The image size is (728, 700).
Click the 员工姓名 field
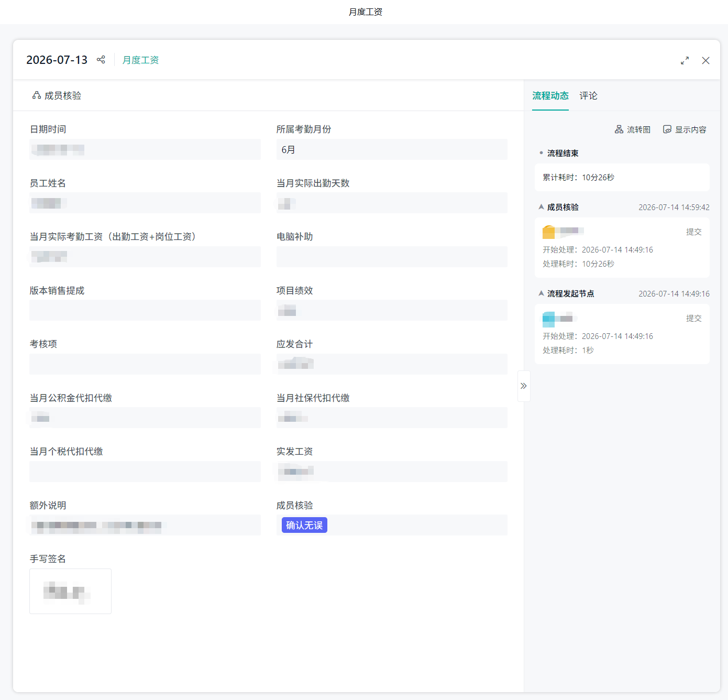pos(145,203)
